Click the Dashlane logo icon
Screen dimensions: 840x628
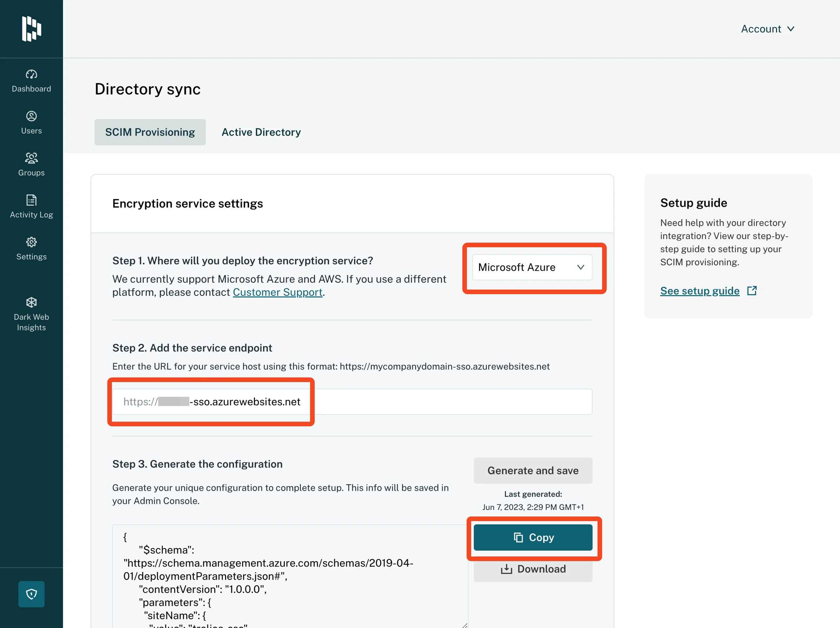coord(32,29)
